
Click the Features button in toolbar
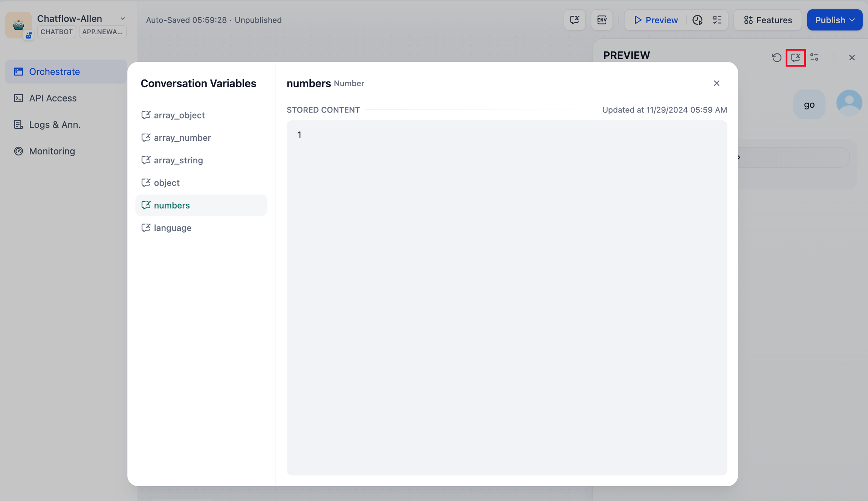click(768, 20)
